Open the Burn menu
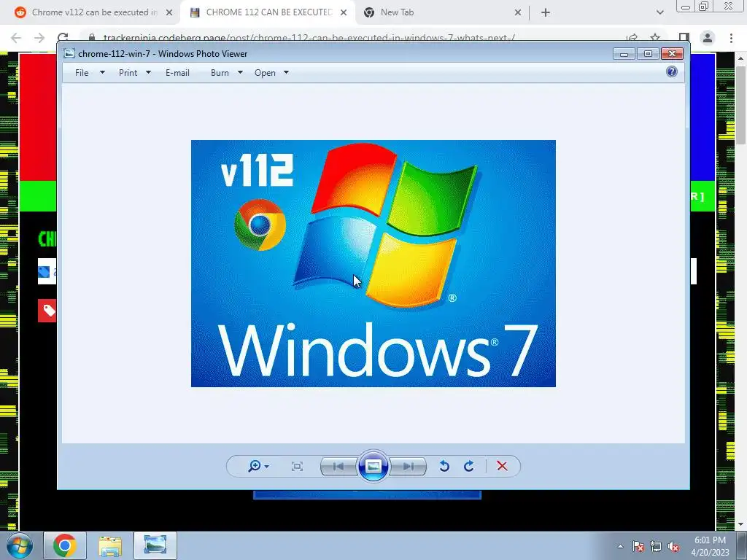Viewport: 747px width, 560px height. point(220,73)
